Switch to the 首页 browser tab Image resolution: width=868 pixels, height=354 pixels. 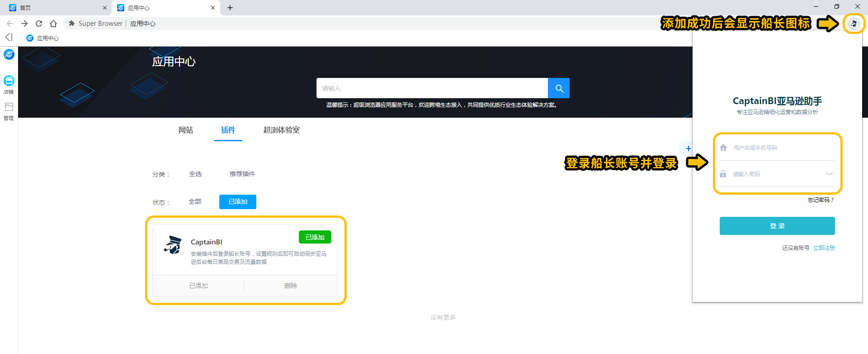[x=57, y=8]
